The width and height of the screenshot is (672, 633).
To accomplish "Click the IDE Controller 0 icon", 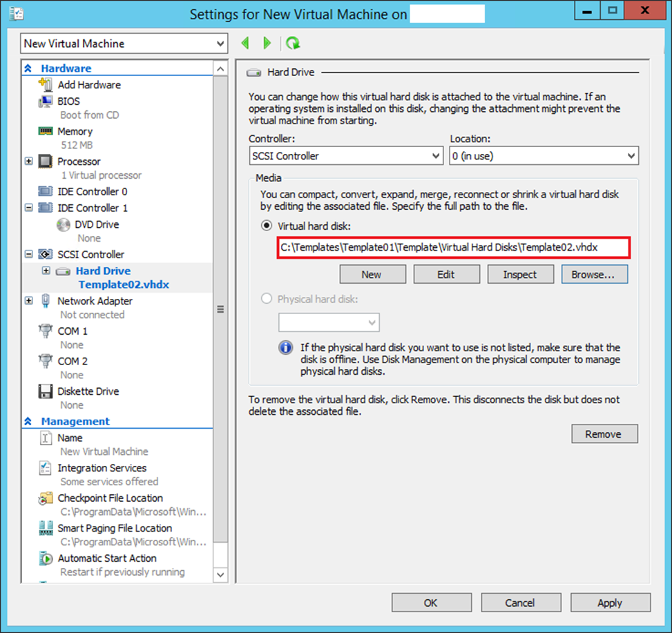I will (x=46, y=191).
